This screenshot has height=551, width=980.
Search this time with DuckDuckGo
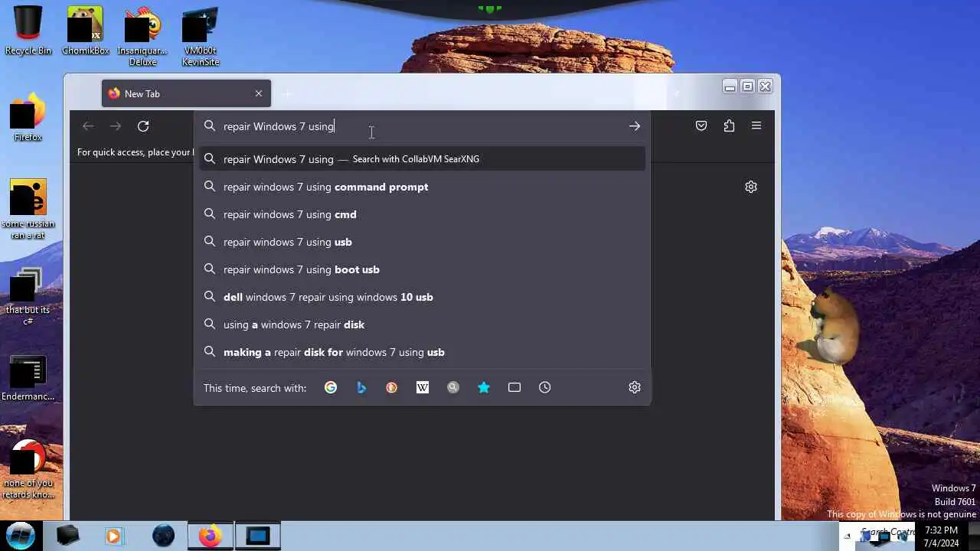(392, 387)
